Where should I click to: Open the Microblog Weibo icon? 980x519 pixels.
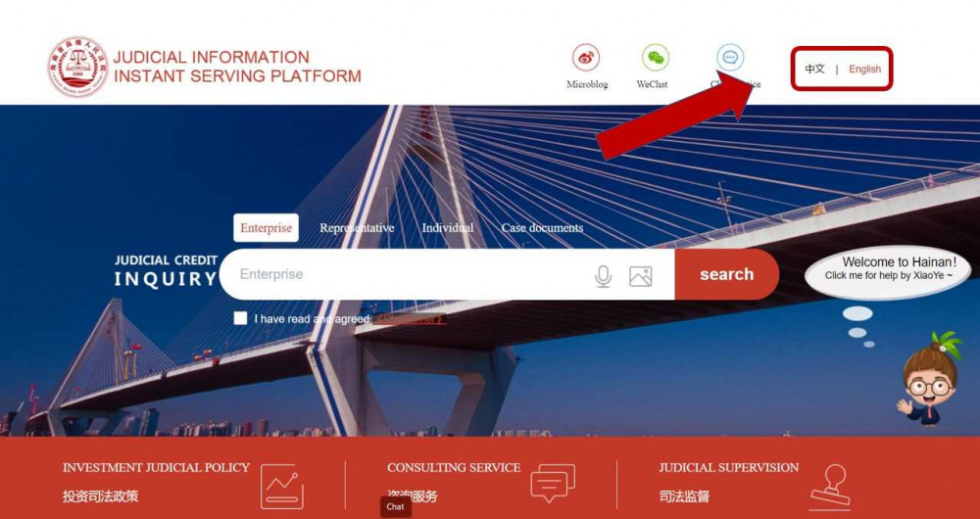[x=586, y=58]
